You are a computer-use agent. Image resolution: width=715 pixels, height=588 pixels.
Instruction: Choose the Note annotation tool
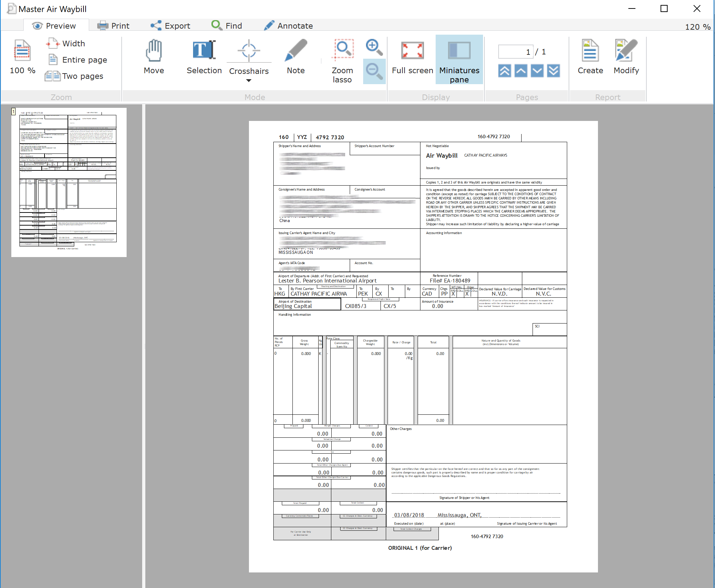pos(296,57)
